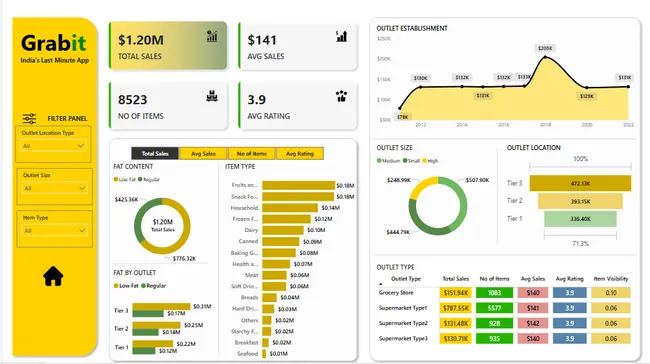This screenshot has width=650, height=364.
Task: Select the Others bar in the Item Type chart
Action: (267, 320)
